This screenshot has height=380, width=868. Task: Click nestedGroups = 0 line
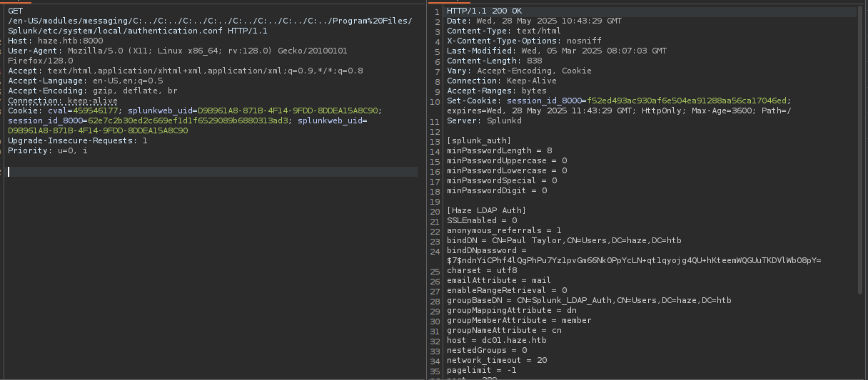[x=487, y=351]
